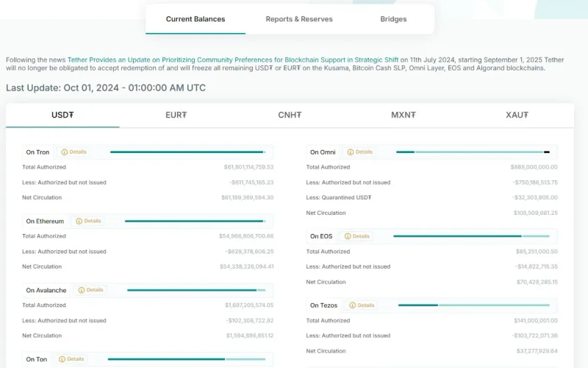This screenshot has height=368, width=588.
Task: Click the On EOS circulation progress bar
Action: coord(471,236)
